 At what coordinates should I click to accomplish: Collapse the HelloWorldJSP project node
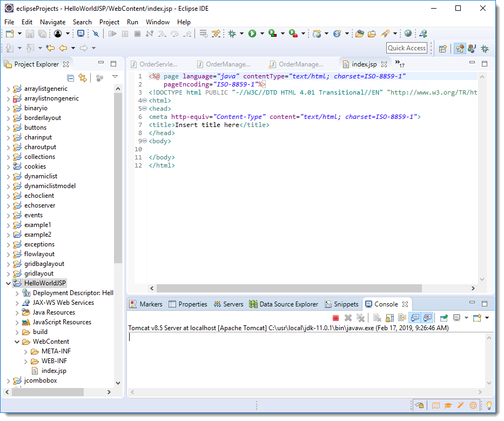(8, 284)
